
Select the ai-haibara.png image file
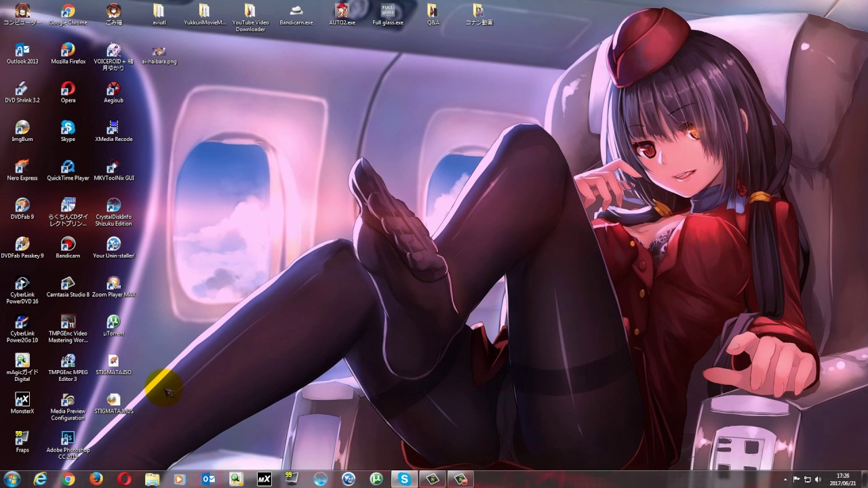point(159,55)
